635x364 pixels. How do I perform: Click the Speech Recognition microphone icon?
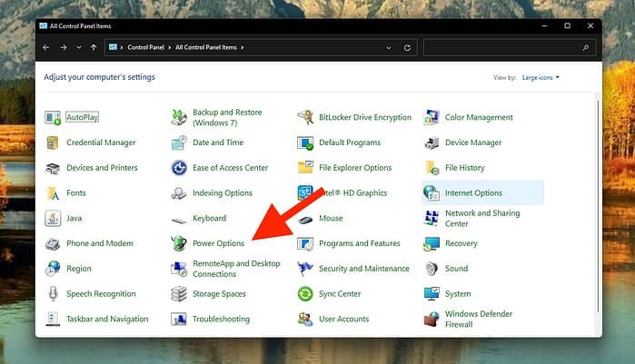pos(53,294)
